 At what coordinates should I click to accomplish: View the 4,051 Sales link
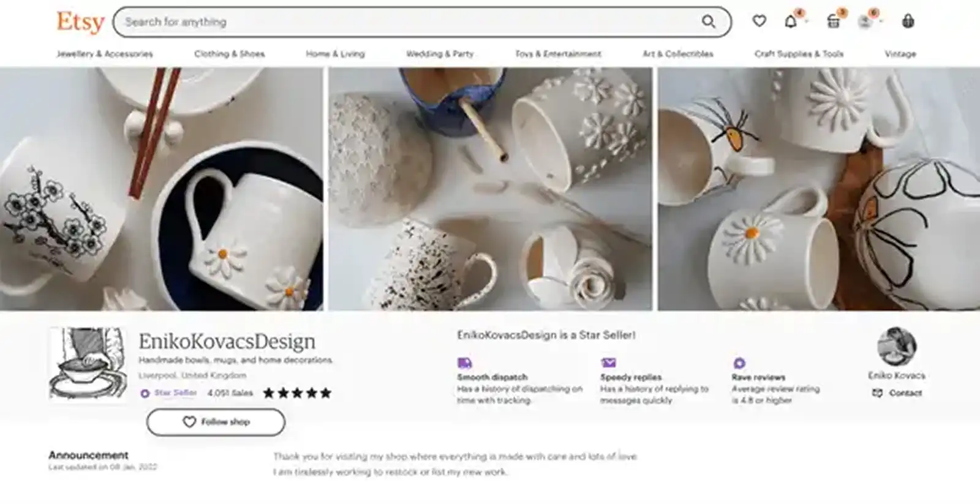tap(229, 393)
